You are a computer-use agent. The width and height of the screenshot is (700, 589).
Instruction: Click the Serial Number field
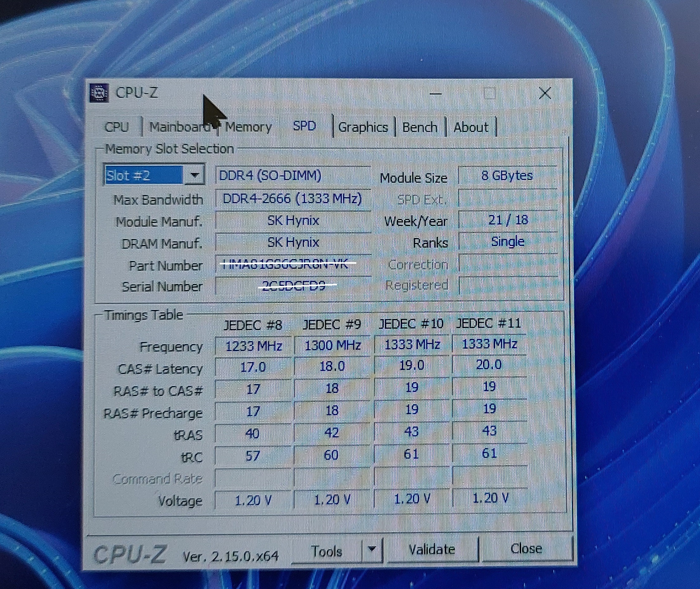coord(293,286)
